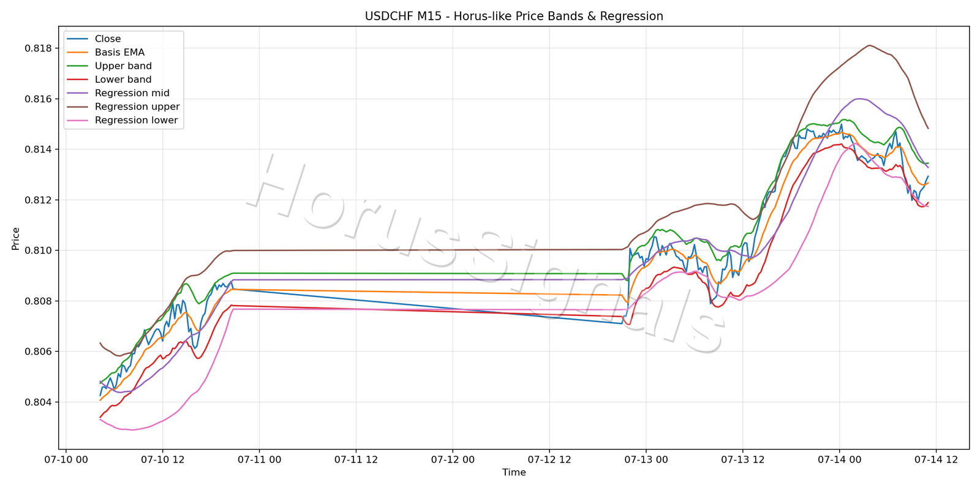Click the 07-14 12 x-axis tick label
The width and height of the screenshot is (980, 490).
936,459
